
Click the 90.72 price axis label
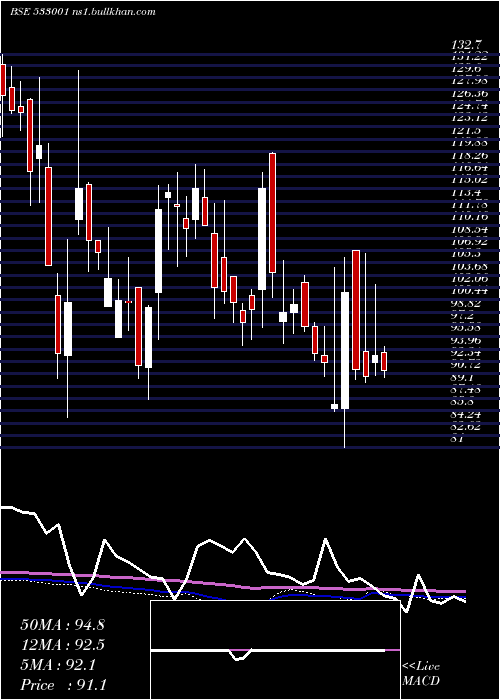[467, 365]
